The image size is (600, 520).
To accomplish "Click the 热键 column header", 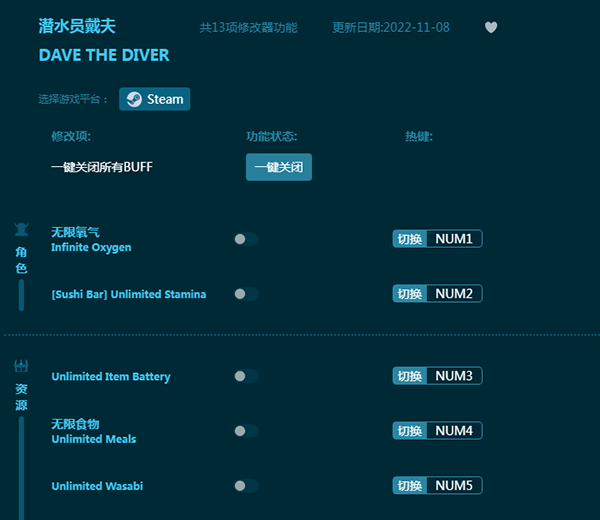I will click(x=419, y=136).
